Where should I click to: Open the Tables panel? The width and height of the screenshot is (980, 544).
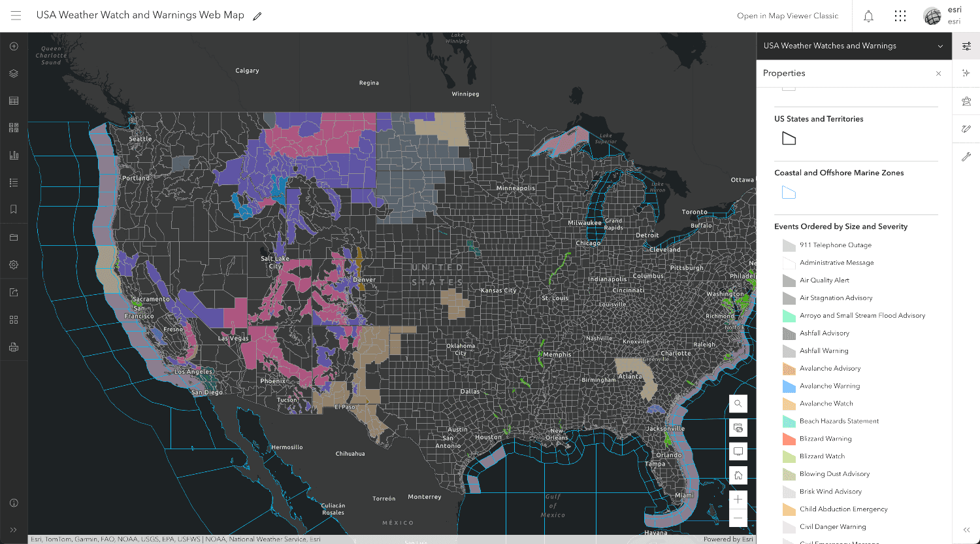(14, 100)
